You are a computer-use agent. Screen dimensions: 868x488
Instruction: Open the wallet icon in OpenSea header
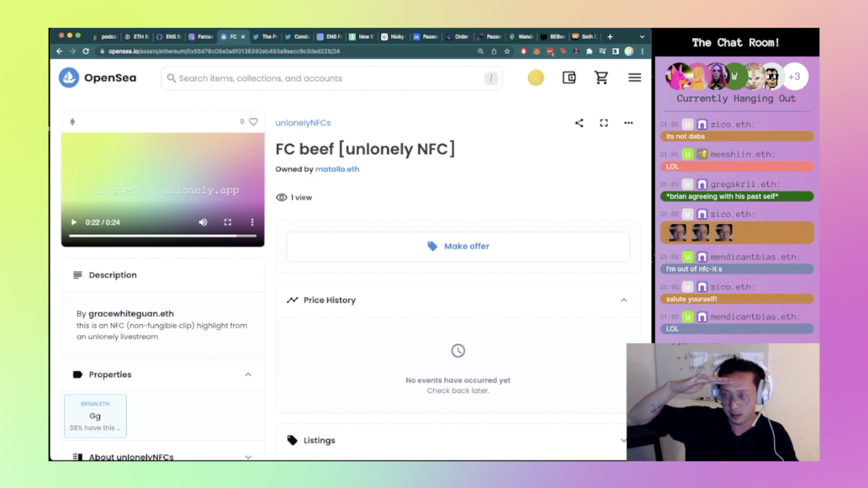pos(569,78)
